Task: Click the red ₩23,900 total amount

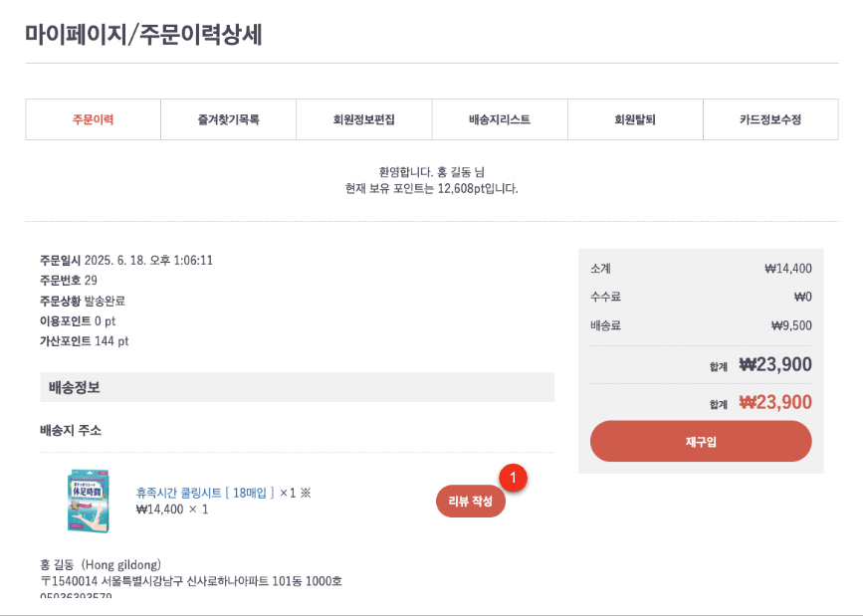Action: (x=774, y=402)
